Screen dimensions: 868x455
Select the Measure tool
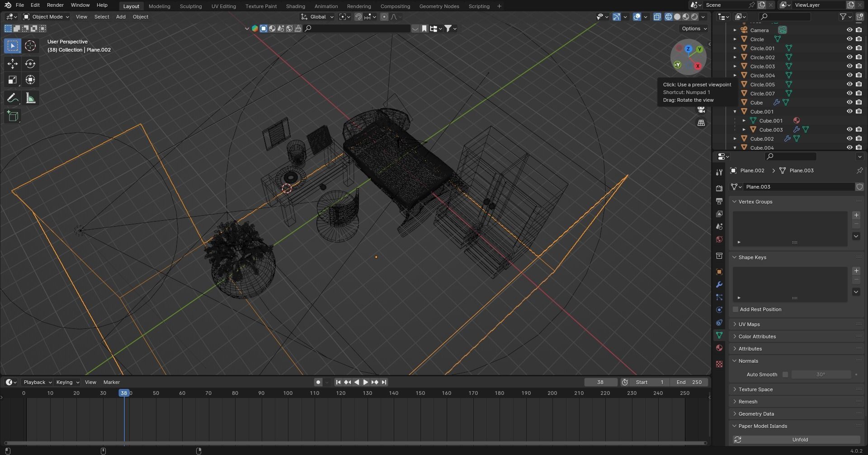(30, 98)
